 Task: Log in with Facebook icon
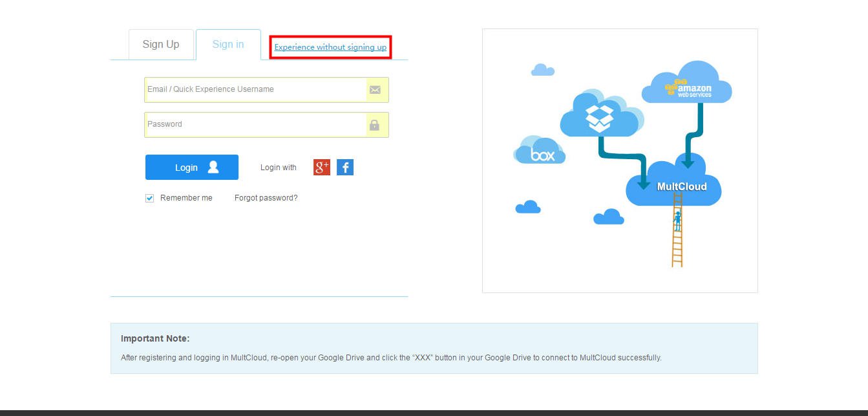click(345, 168)
